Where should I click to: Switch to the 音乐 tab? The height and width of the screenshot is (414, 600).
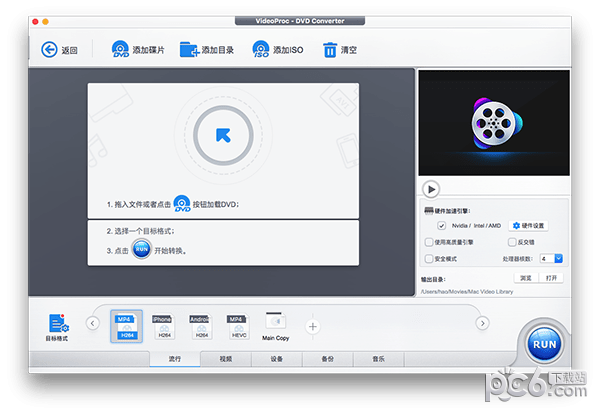(378, 359)
